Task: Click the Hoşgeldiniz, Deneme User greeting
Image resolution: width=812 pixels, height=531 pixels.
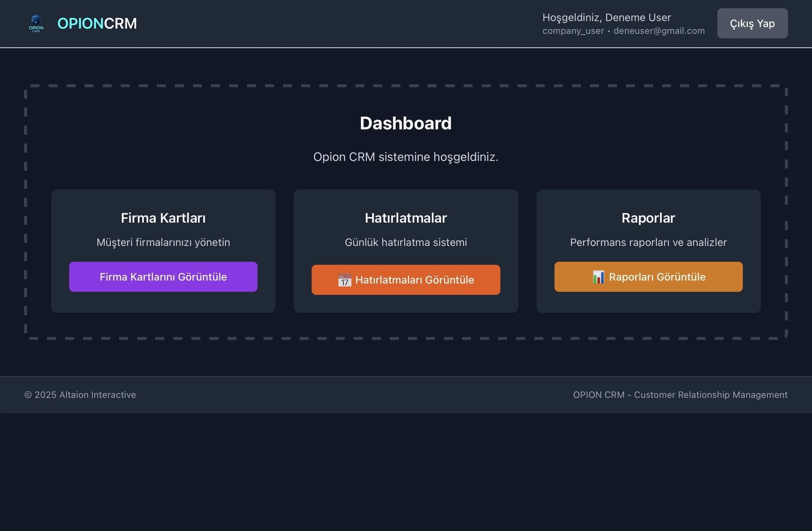Action: (x=606, y=18)
